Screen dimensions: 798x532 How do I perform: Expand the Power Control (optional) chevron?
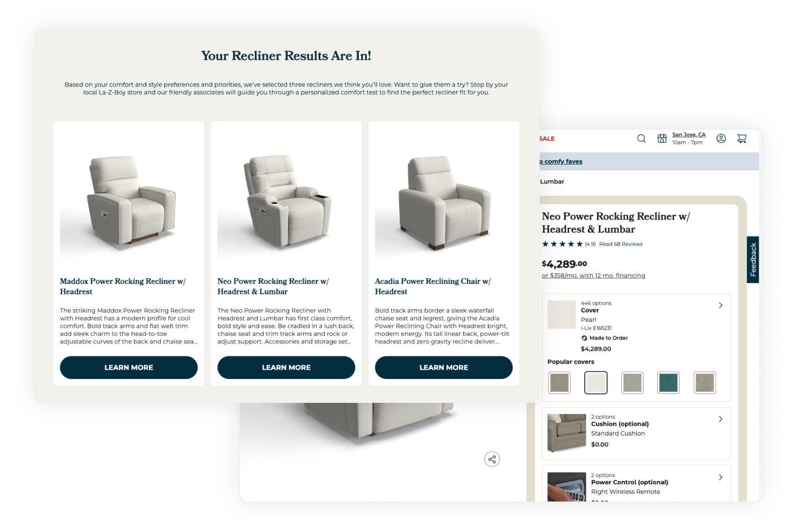pyautogui.click(x=720, y=477)
